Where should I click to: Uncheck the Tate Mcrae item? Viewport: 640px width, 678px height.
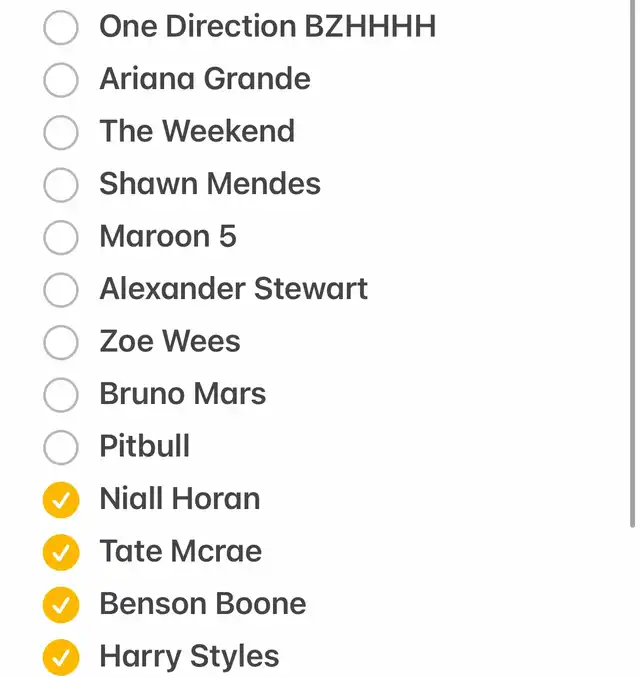61,552
